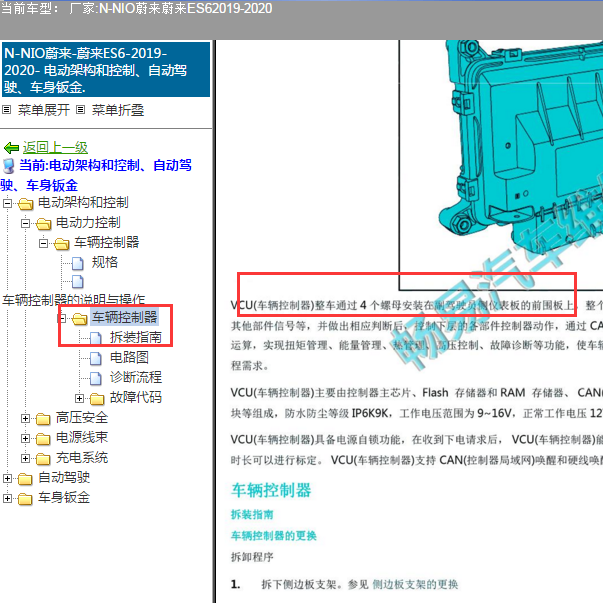This screenshot has height=603, width=603.
Task: Select the 电源线束 label
Action: pos(82,437)
